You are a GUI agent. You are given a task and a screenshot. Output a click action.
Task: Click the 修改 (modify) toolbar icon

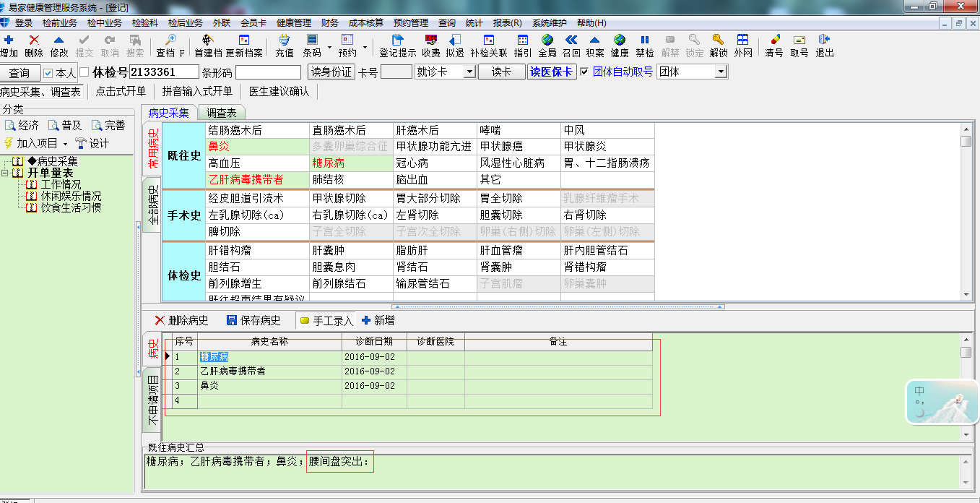[x=59, y=40]
